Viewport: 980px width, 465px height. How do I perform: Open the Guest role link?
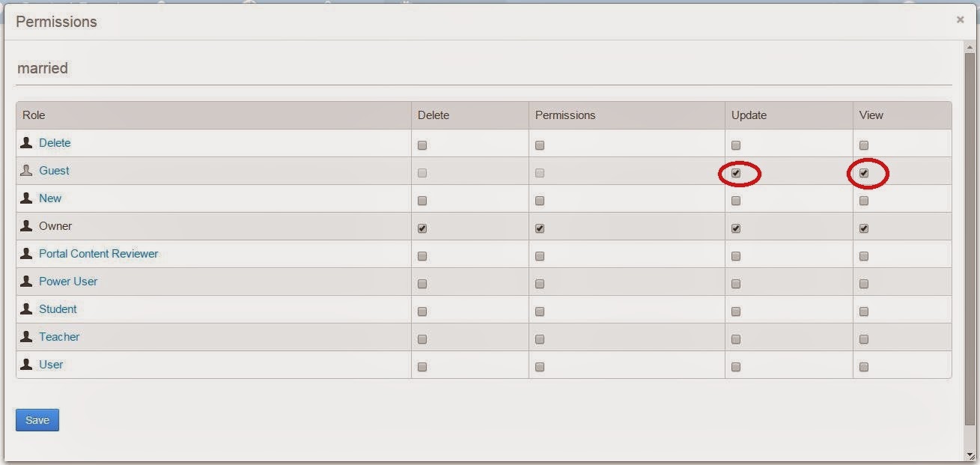55,170
